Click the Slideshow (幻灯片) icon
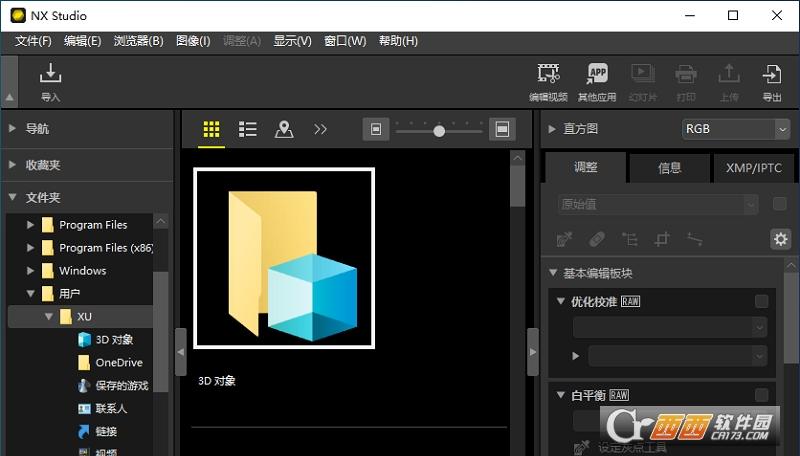Screen dimensions: 800x456 (x=643, y=82)
